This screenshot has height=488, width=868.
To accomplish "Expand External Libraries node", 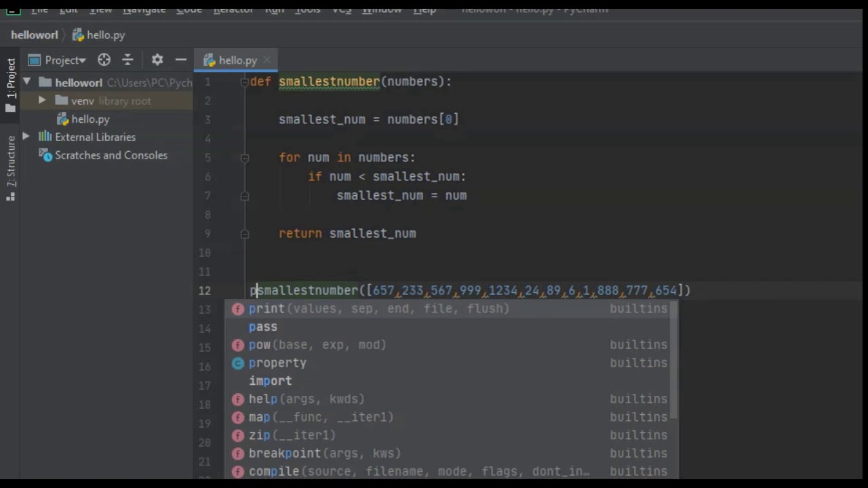I will pyautogui.click(x=26, y=137).
